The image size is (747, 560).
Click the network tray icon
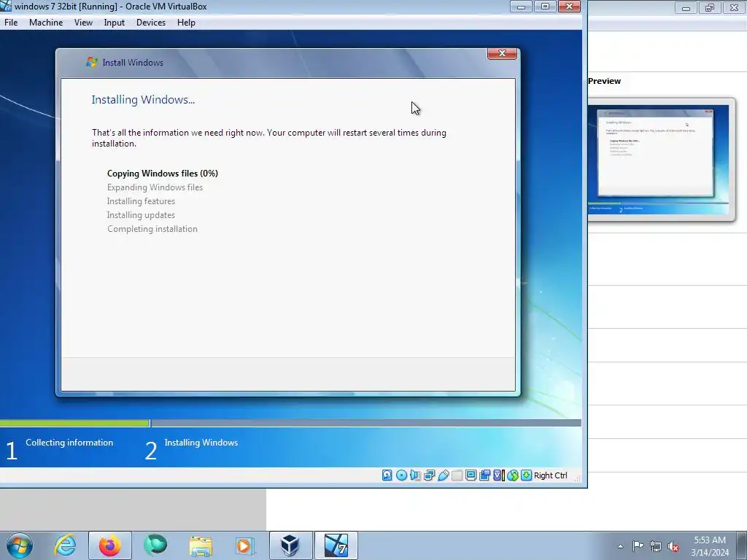tap(656, 546)
